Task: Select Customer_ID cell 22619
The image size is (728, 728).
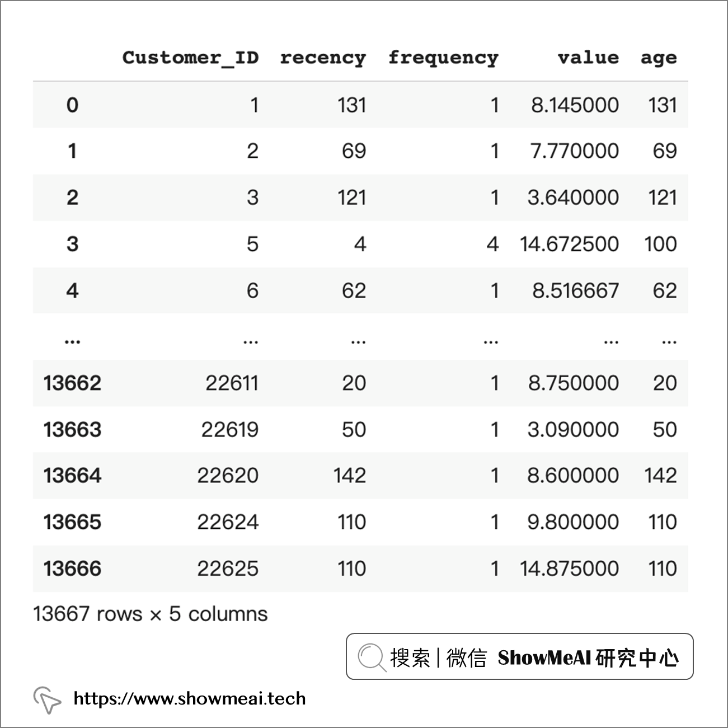Action: pos(230,430)
